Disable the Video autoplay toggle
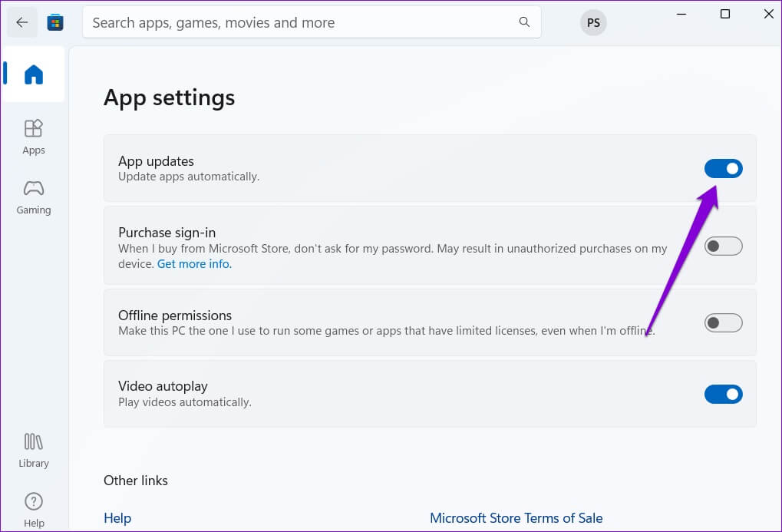 pos(723,395)
